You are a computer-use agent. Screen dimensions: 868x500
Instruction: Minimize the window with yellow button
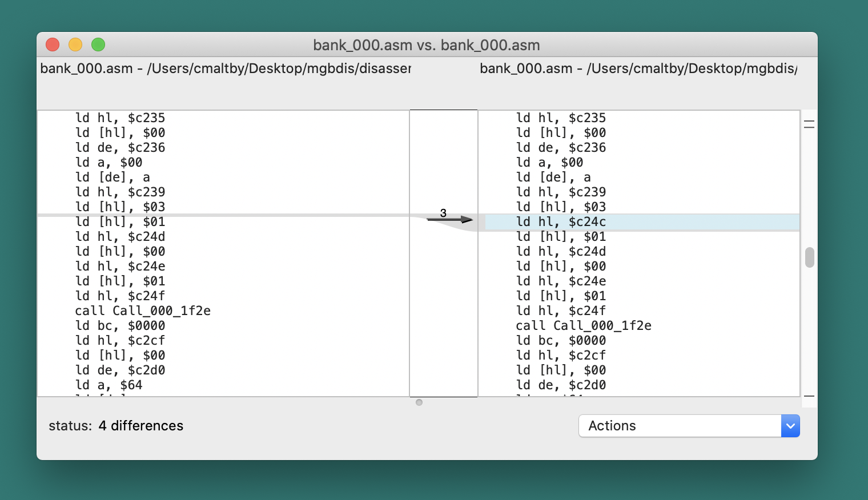tap(75, 45)
